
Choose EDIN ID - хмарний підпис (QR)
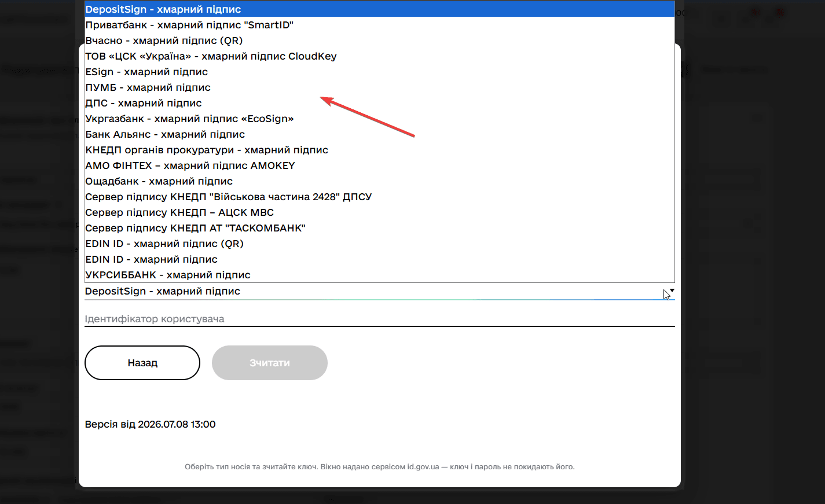click(x=380, y=244)
